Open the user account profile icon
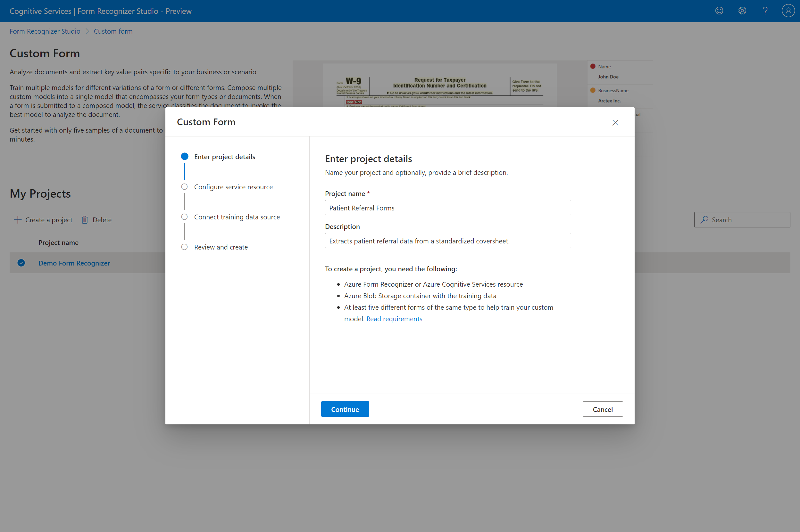The height and width of the screenshot is (532, 800). coord(788,11)
